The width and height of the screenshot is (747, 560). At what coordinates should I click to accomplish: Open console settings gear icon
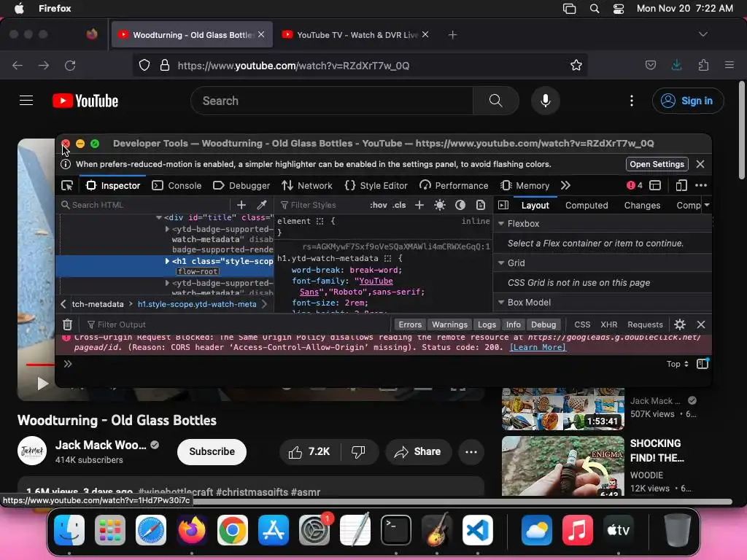[680, 324]
